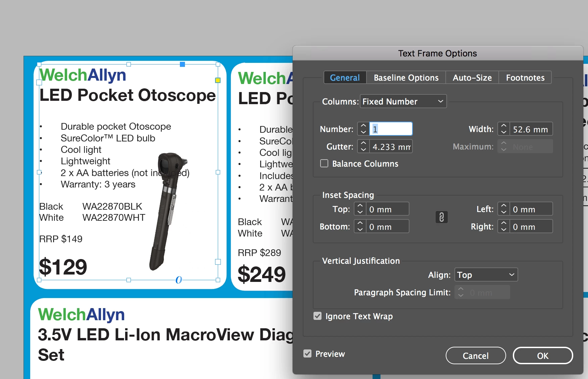
Task: Enable Balance Columns checkbox
Action: 324,164
